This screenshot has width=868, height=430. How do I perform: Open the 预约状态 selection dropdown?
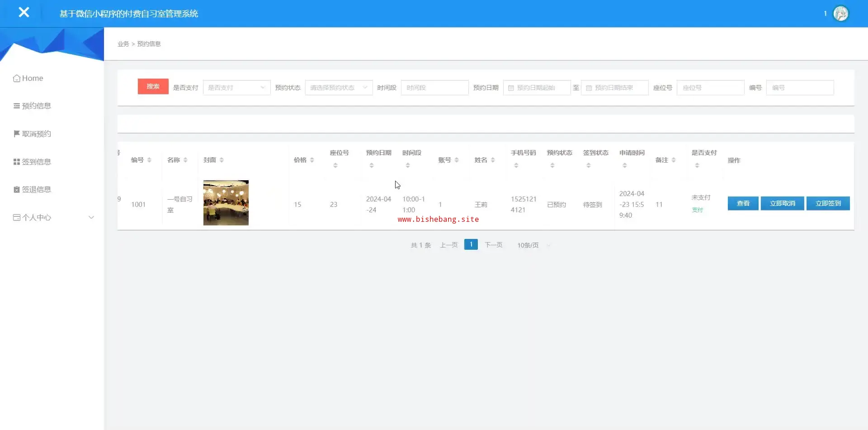339,88
